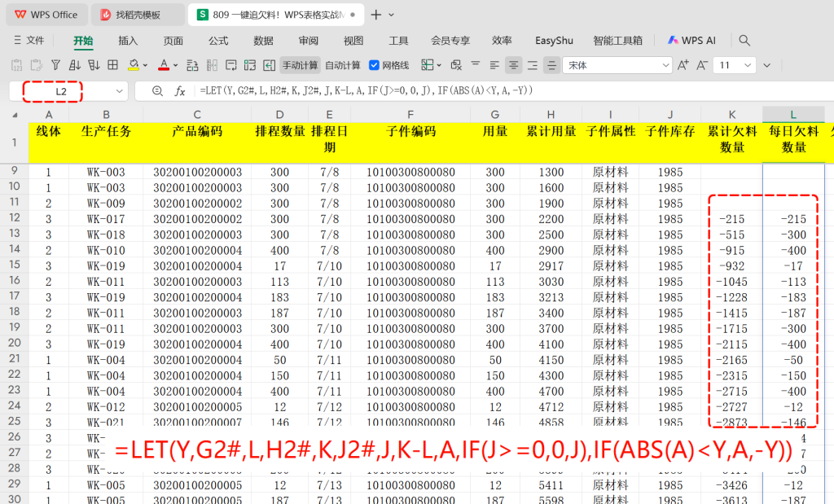
Task: Click the clear formatting icon
Action: [x=456, y=65]
